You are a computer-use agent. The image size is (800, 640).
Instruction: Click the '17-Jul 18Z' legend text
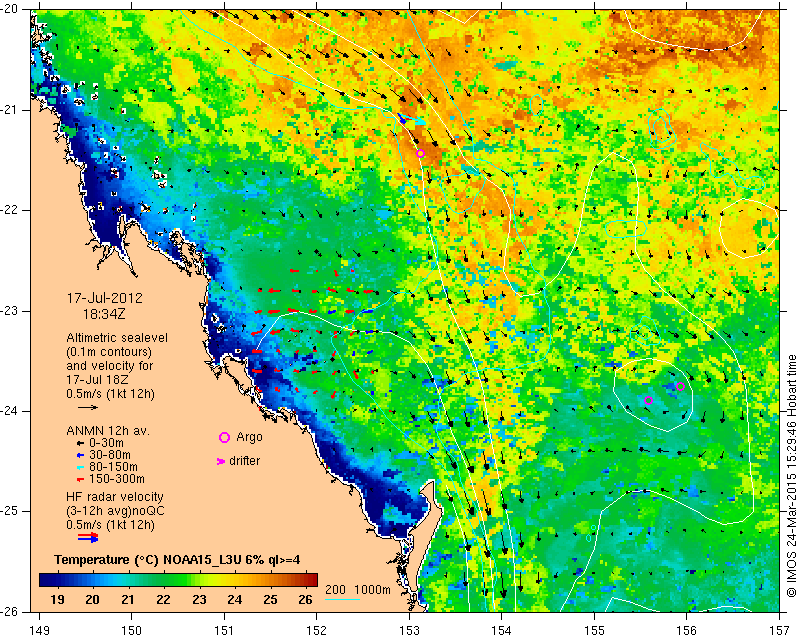[97, 380]
